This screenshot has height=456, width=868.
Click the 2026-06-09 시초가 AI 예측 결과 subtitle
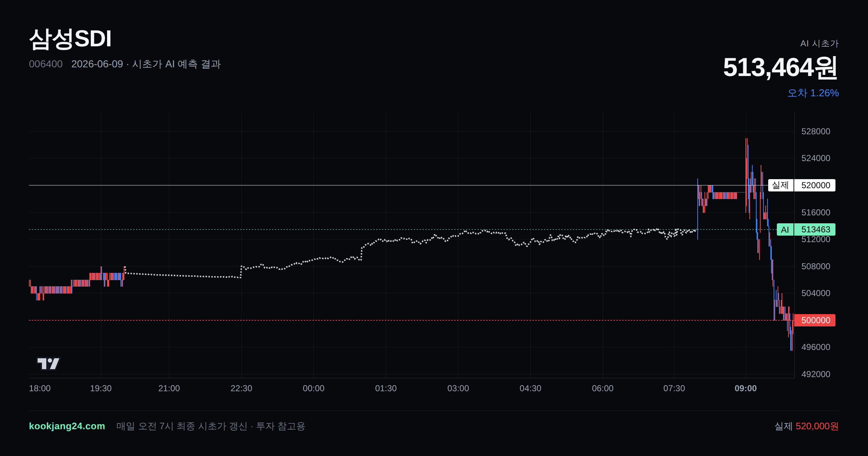point(146,64)
